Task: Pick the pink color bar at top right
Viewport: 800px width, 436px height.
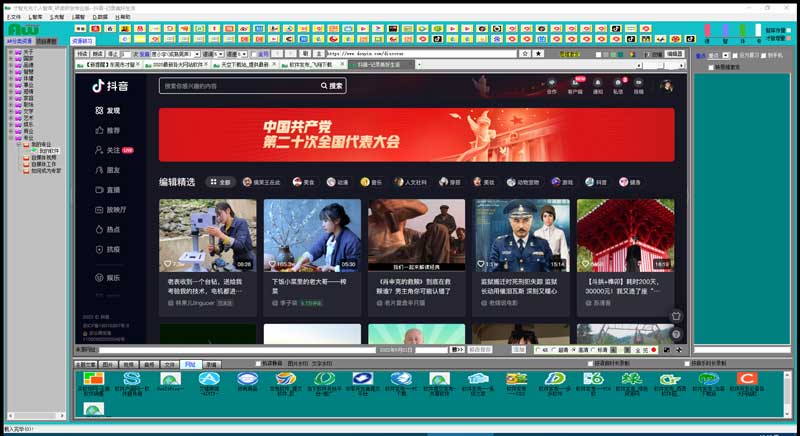Action: pos(707,31)
